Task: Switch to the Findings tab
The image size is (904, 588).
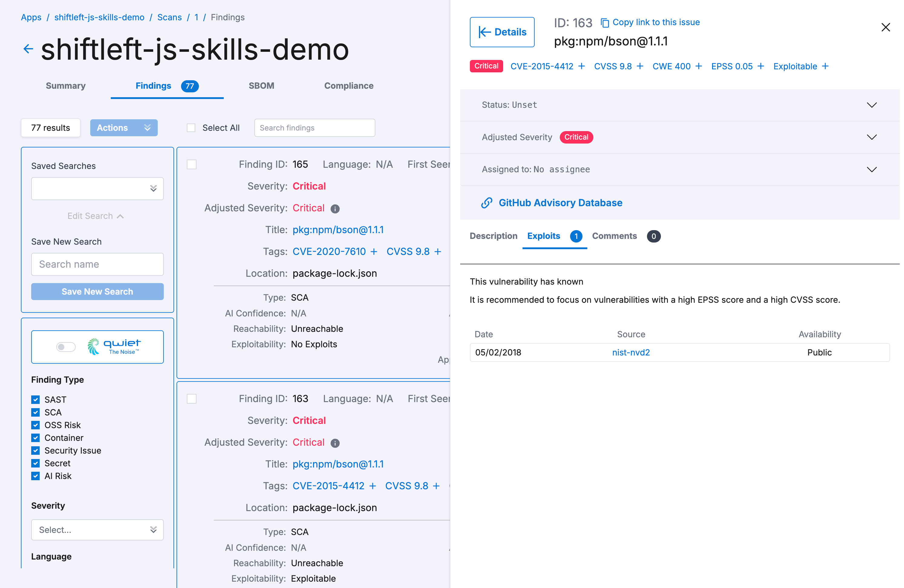Action: [167, 86]
